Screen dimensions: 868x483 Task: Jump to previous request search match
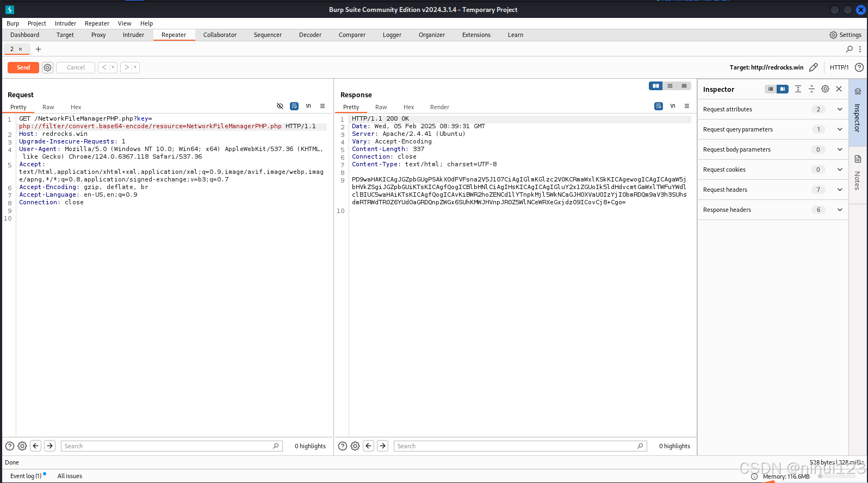point(36,446)
